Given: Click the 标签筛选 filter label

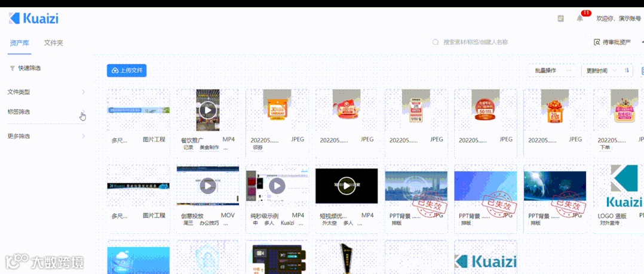Looking at the screenshot, I should pyautogui.click(x=19, y=112).
